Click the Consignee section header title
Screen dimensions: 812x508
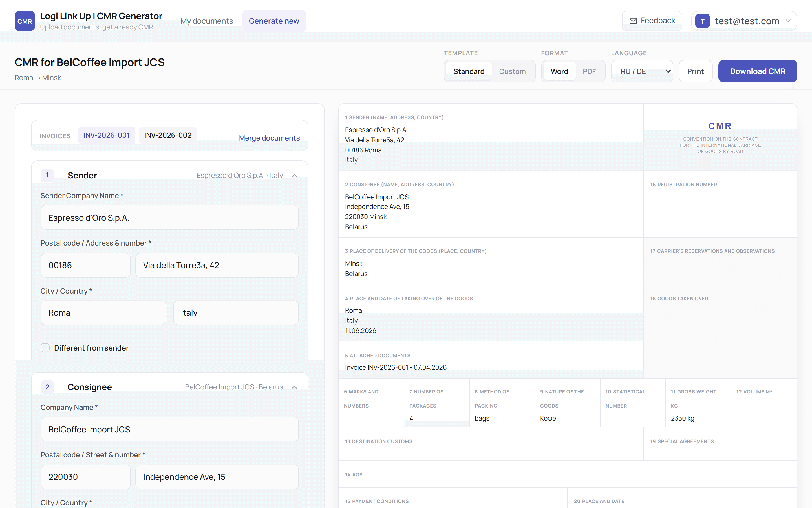(90, 387)
